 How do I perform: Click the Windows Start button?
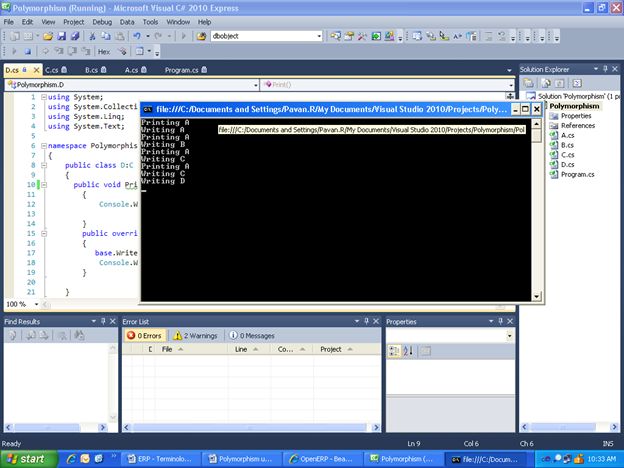(x=27, y=458)
